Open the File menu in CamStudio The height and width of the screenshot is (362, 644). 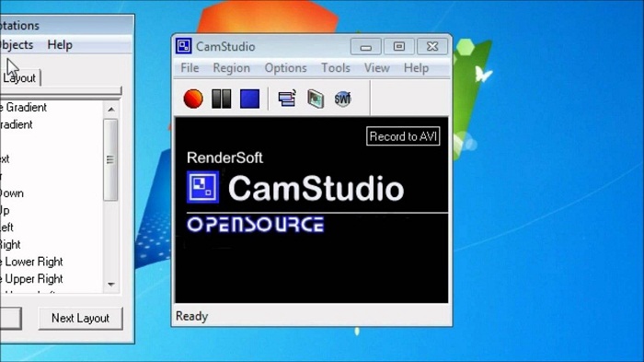190,68
